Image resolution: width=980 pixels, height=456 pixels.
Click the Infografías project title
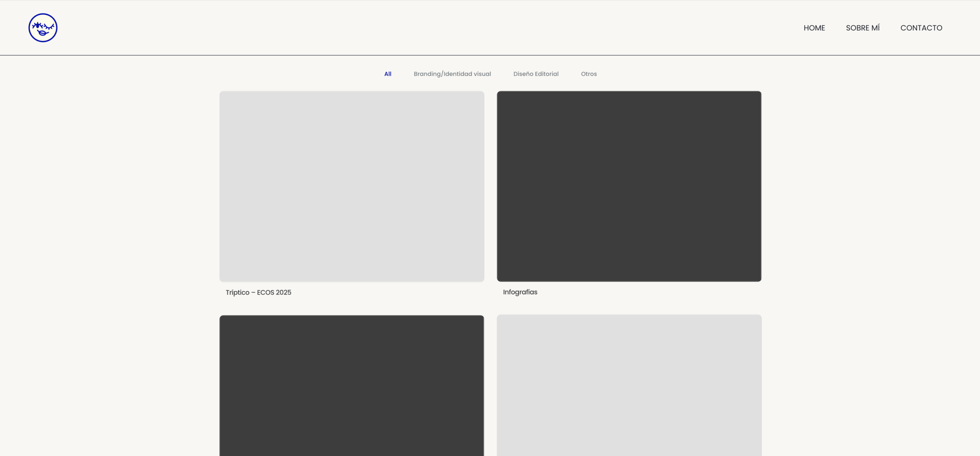pyautogui.click(x=520, y=292)
